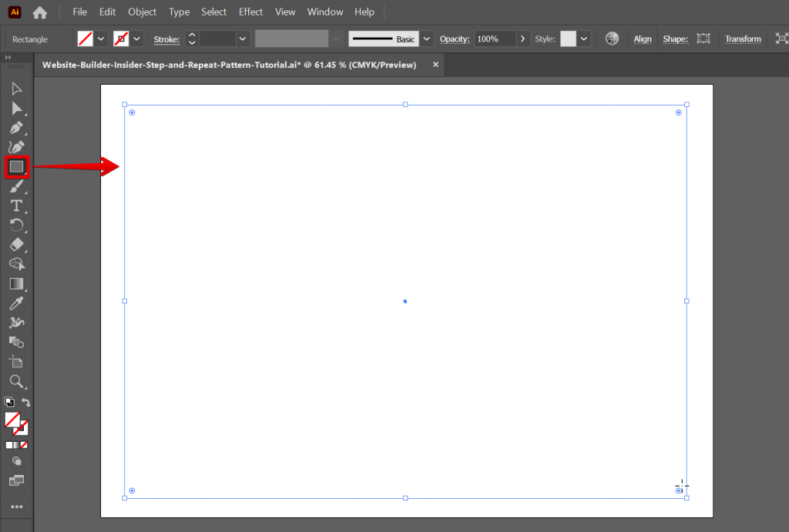Choose the Eraser tool
The width and height of the screenshot is (789, 532).
click(17, 245)
